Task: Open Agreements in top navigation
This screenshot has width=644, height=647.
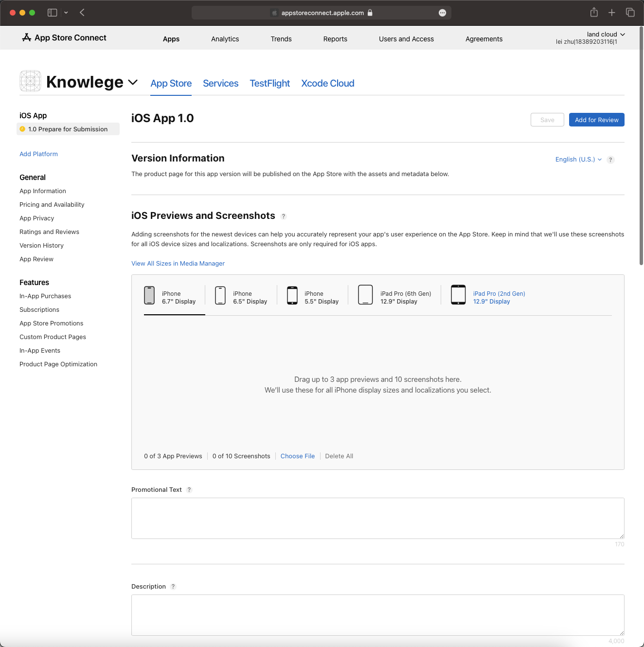Action: pyautogui.click(x=484, y=39)
